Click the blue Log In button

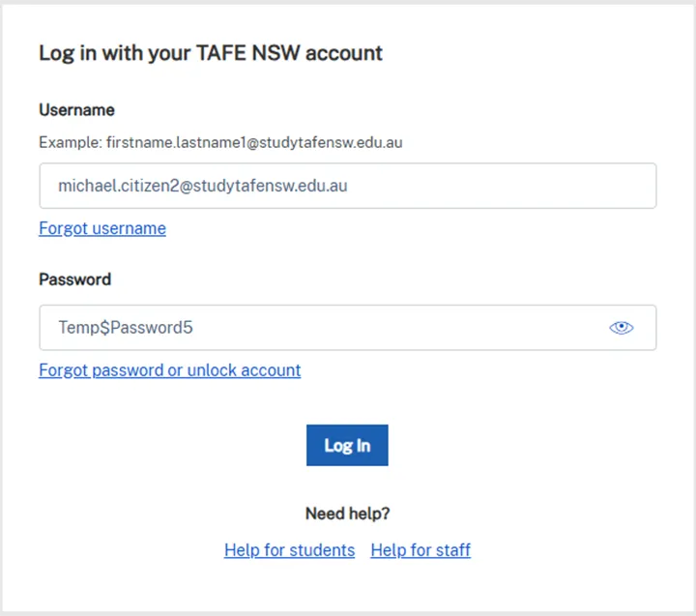tap(347, 446)
